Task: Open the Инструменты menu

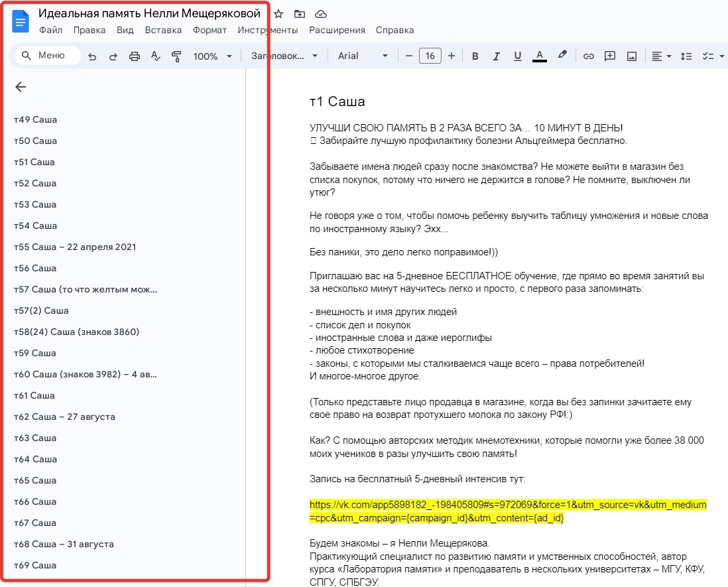Action: point(267,31)
